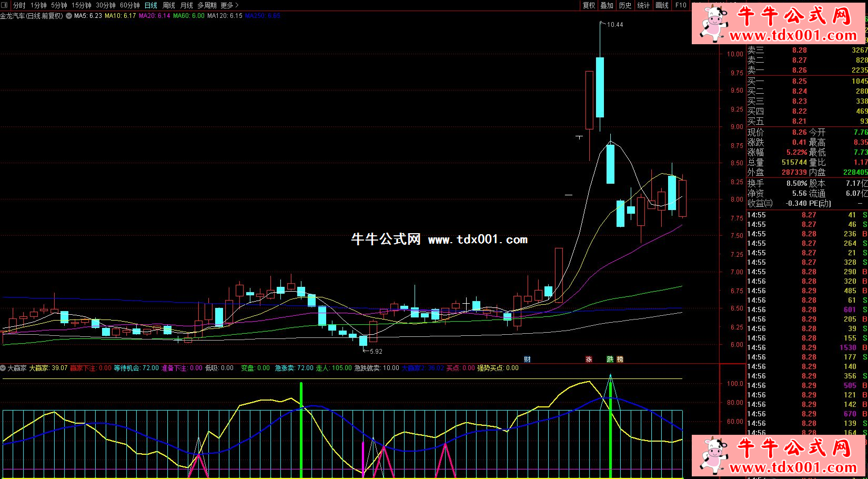
Task: Select the MA250 label
Action: tap(263, 16)
